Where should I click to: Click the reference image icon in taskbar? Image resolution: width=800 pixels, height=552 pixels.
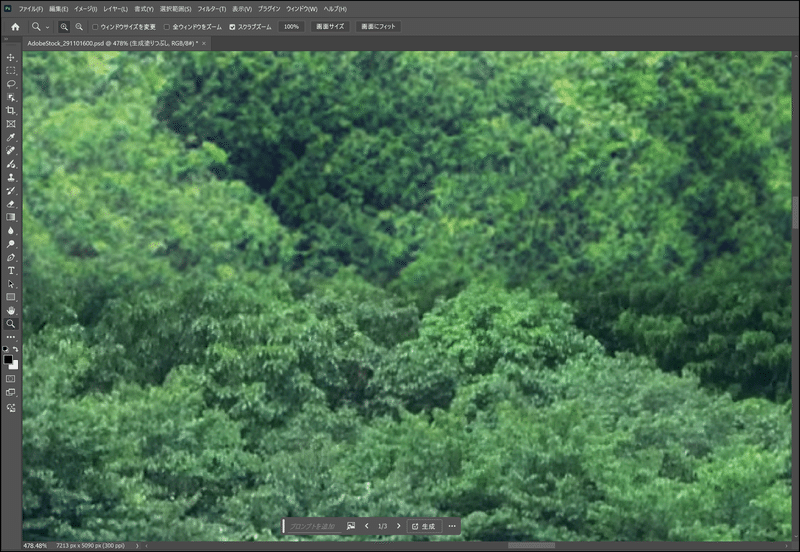tap(351, 526)
